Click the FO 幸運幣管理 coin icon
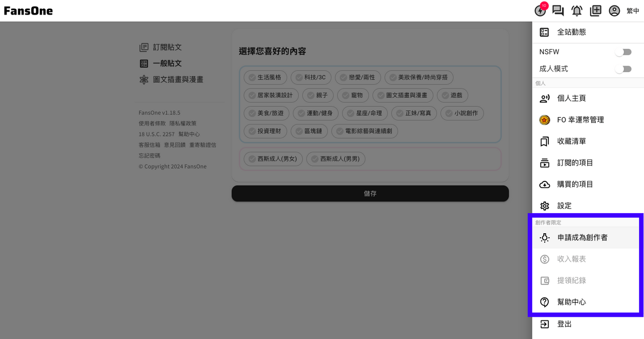 tap(544, 120)
